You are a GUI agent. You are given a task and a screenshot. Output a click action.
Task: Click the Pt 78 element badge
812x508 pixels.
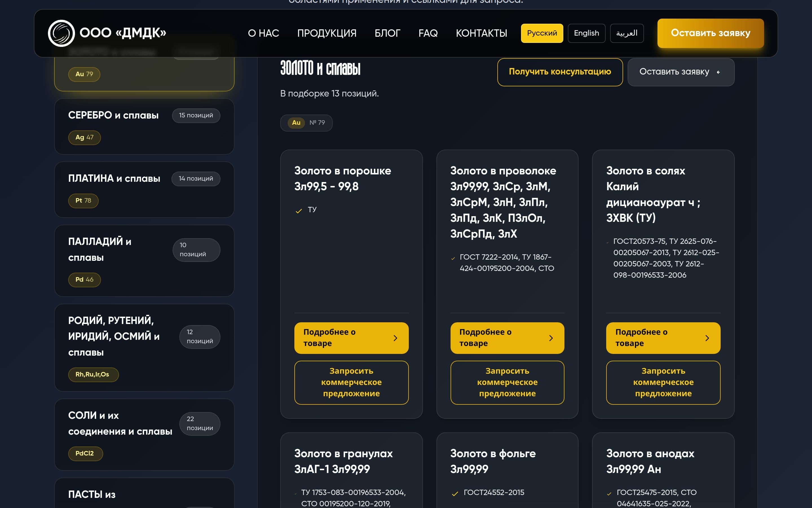tap(83, 201)
